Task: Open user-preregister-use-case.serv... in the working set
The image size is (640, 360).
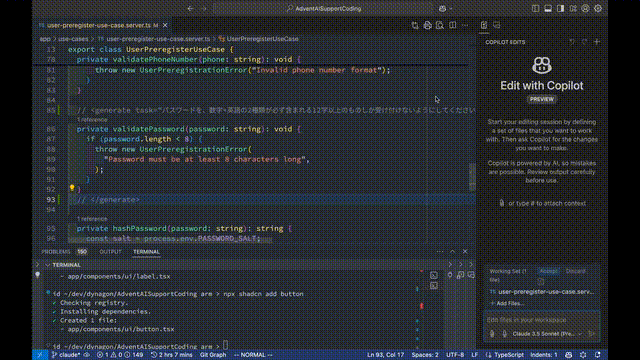Action: pos(543,292)
